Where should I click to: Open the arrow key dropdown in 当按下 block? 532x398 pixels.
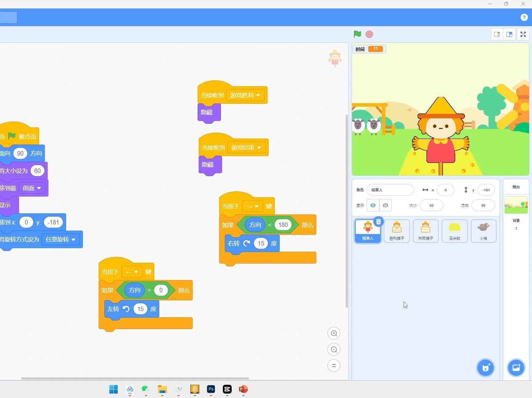(252, 206)
